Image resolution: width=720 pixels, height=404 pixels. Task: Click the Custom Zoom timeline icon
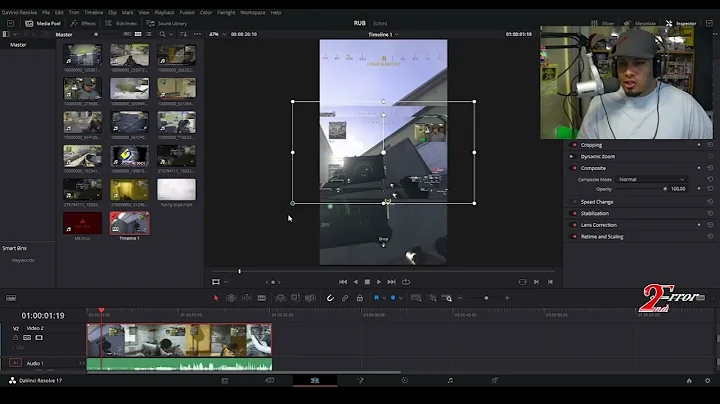coord(447,298)
